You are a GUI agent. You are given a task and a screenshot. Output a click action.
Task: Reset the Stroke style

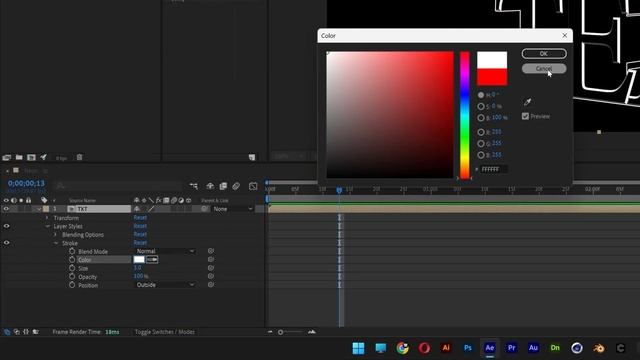point(140,242)
